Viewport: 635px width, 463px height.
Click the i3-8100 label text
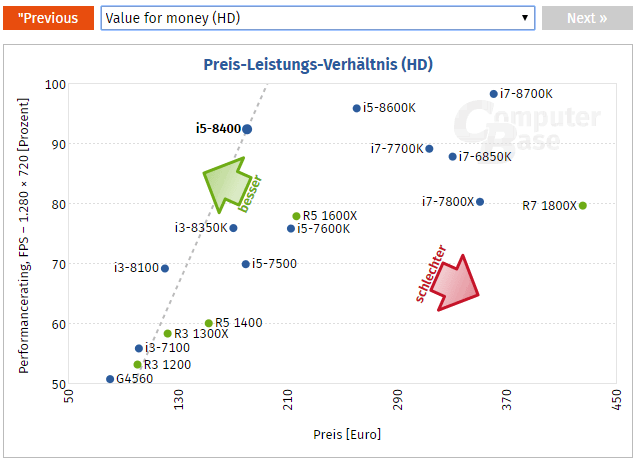tap(136, 268)
